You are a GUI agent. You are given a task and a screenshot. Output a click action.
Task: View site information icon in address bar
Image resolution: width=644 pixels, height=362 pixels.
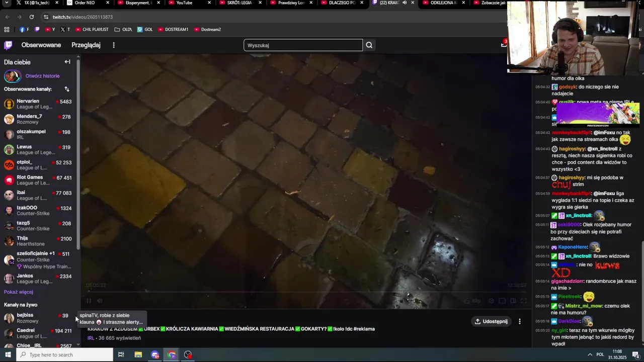[x=46, y=17]
